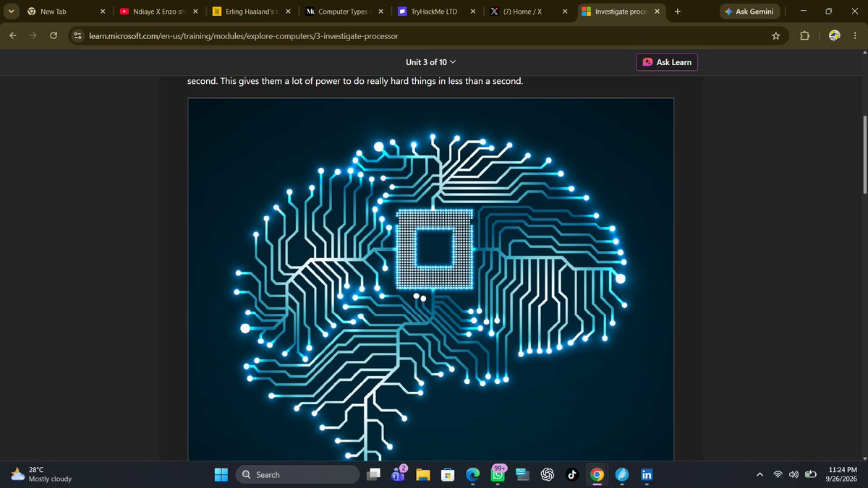
Task: Open the blue feather app in taskbar
Action: [621, 474]
